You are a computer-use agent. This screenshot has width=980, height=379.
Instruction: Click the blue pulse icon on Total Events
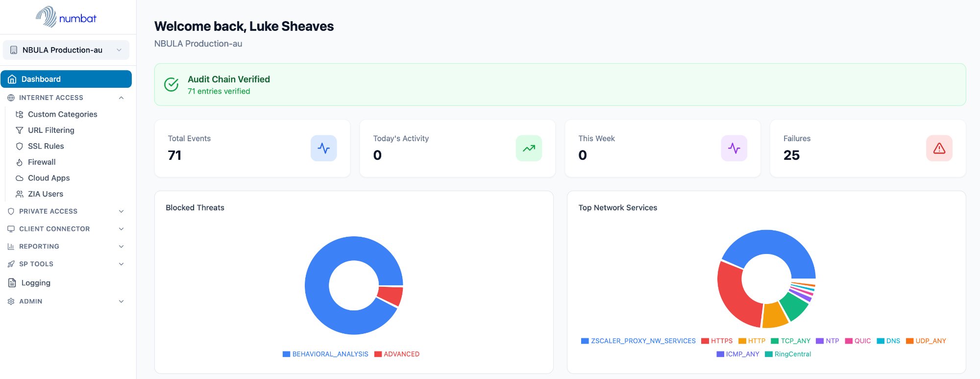click(323, 148)
